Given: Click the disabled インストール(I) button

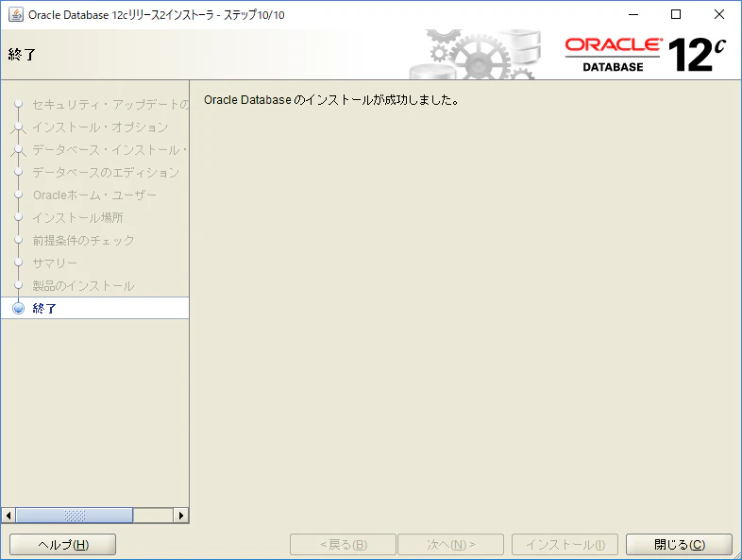Looking at the screenshot, I should [x=565, y=544].
